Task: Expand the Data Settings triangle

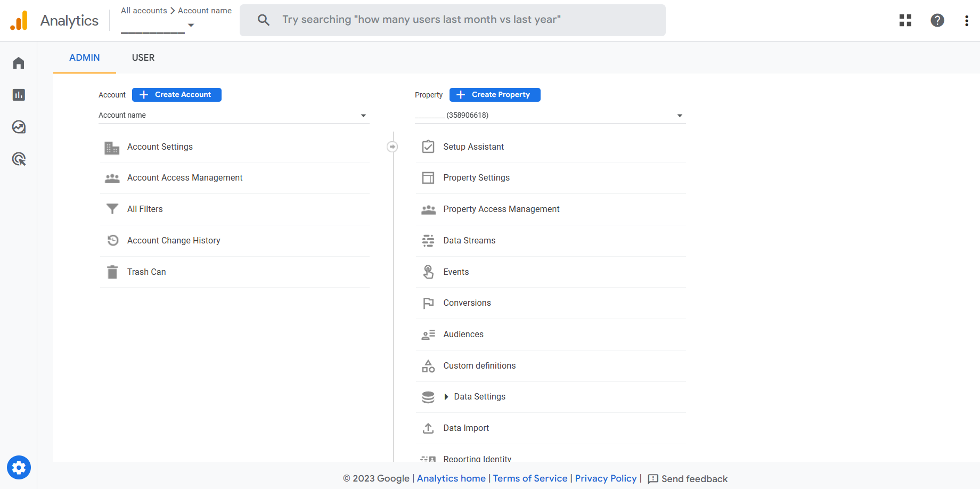Action: click(x=446, y=397)
